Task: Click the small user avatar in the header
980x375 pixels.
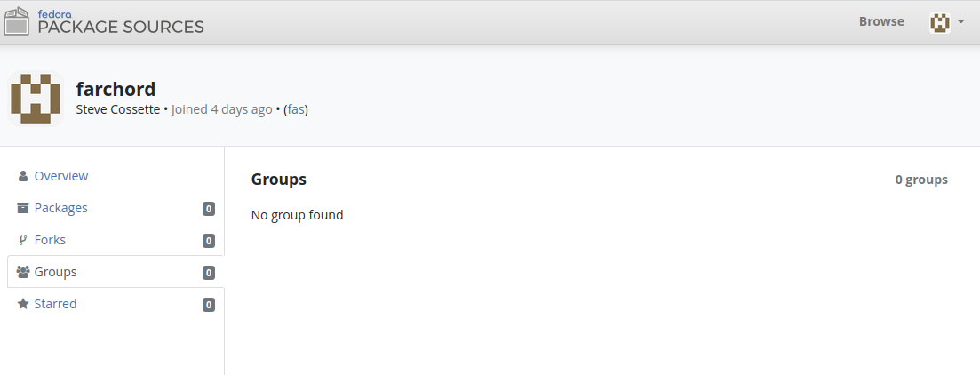Action: tap(939, 22)
